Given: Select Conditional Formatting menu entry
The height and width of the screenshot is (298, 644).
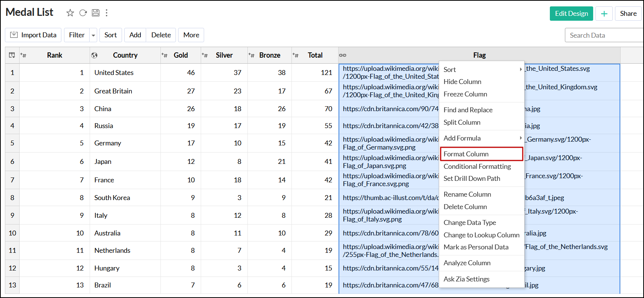Looking at the screenshot, I should point(477,167).
